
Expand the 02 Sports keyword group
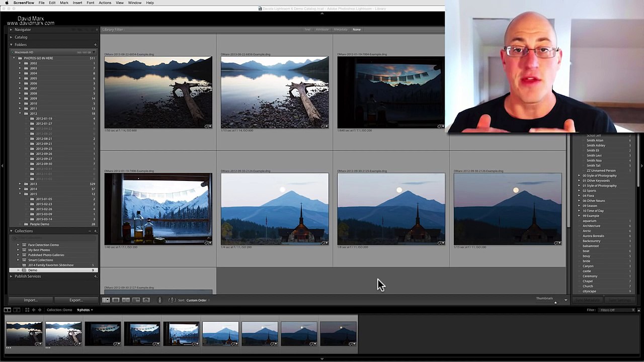[x=579, y=191]
